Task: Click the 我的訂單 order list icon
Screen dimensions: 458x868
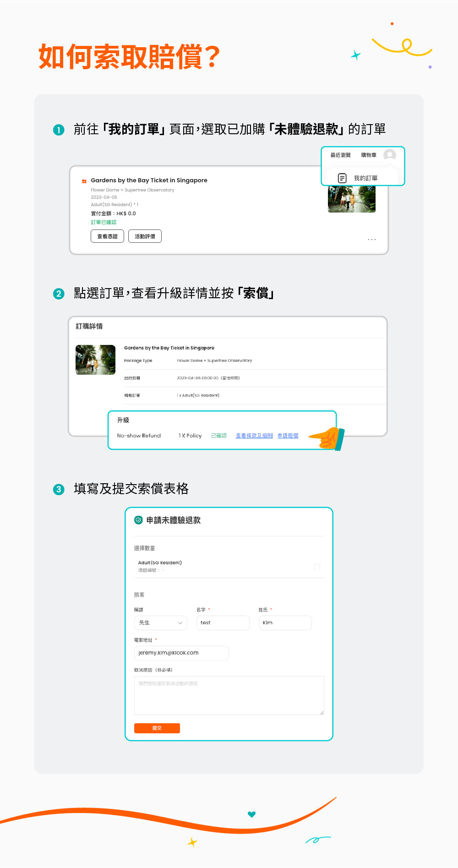Action: tap(342, 178)
